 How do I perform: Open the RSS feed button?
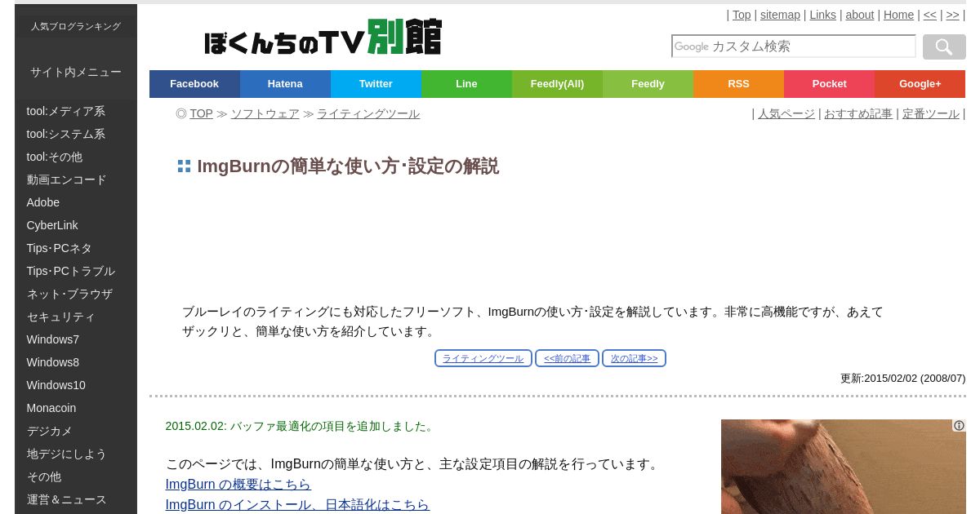(738, 84)
